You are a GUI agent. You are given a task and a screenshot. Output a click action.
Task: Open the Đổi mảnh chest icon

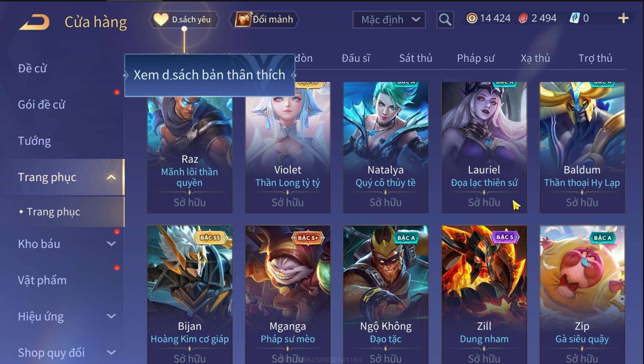[x=243, y=19]
